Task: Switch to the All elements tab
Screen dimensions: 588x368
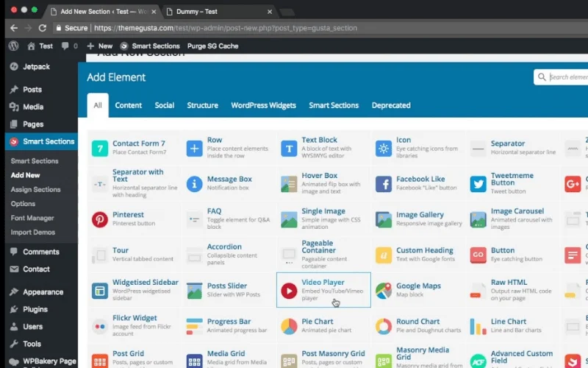Action: coord(98,105)
